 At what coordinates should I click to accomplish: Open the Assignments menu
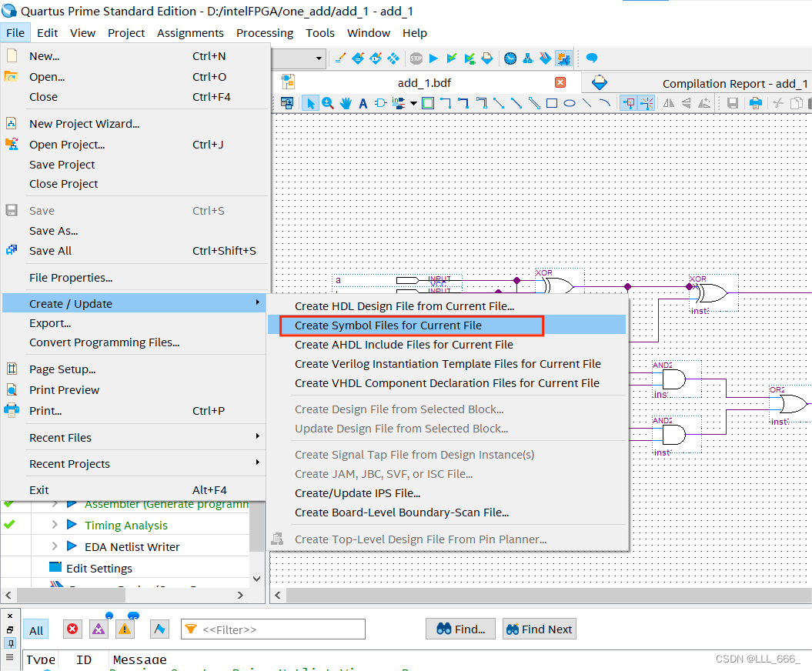pyautogui.click(x=190, y=33)
